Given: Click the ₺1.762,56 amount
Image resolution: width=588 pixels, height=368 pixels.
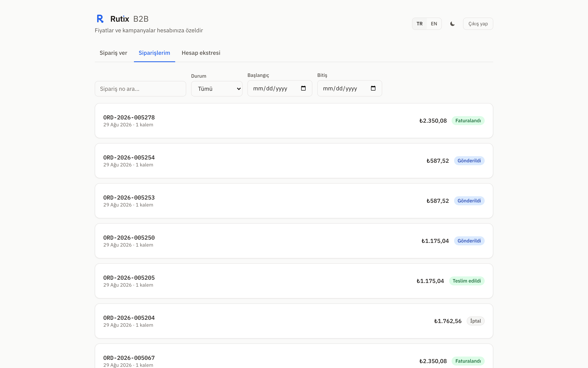Looking at the screenshot, I should click(x=448, y=321).
